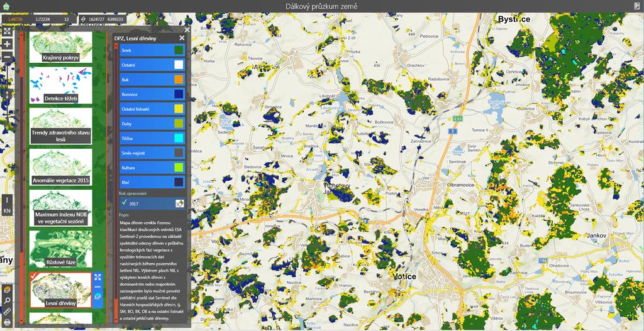
Task: Click the cyan Těžba color swatch
Action: 179,138
